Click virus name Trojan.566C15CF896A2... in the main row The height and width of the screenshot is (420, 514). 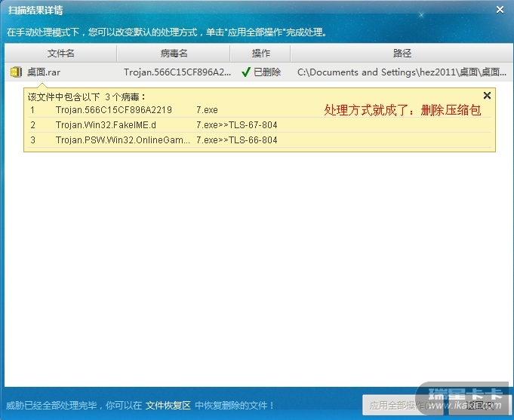[177, 72]
